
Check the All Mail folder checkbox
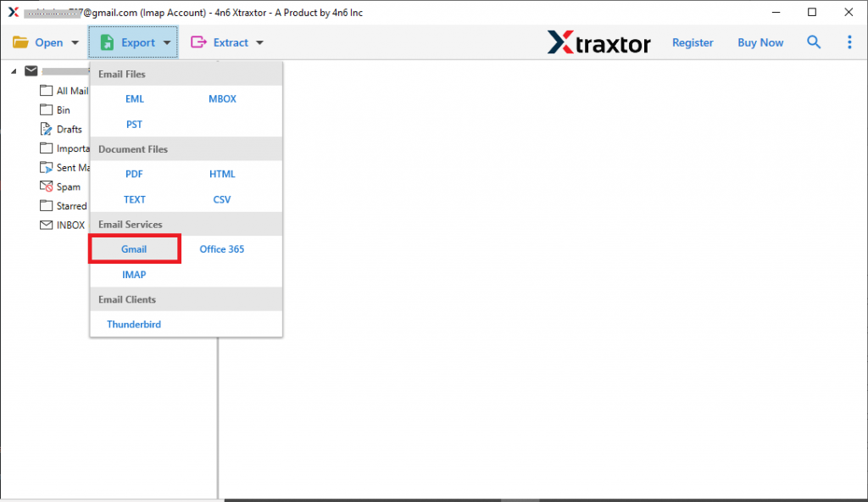pyautogui.click(x=46, y=91)
